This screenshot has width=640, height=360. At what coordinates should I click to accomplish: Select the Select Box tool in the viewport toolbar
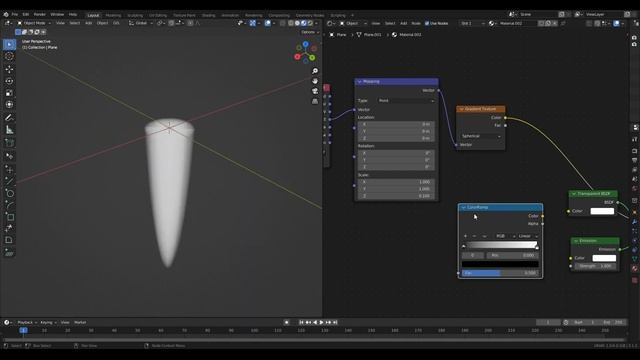[x=9, y=44]
